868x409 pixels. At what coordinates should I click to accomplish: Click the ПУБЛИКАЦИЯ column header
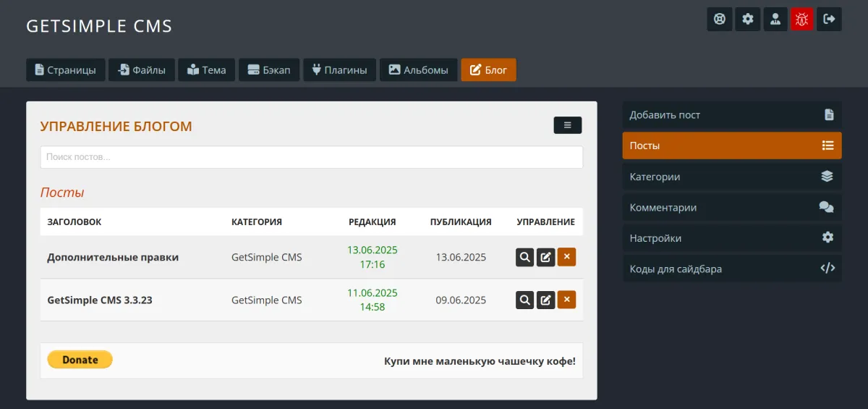tap(461, 222)
